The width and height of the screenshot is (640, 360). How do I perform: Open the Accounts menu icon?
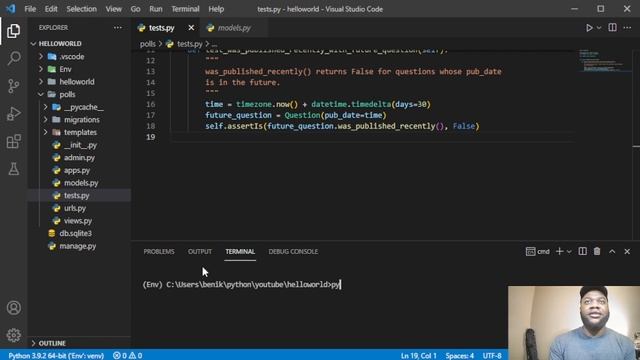[x=13, y=308]
